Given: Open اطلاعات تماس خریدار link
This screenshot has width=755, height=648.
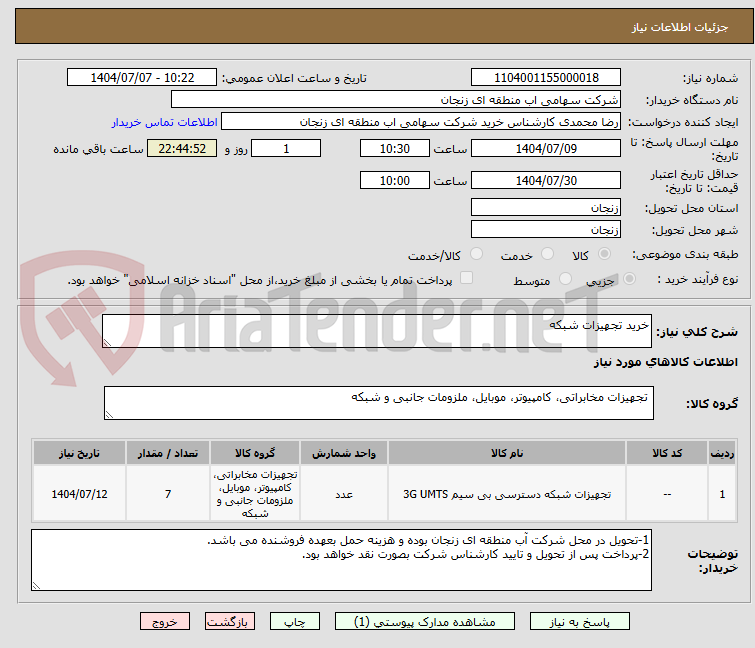Looking at the screenshot, I should 165,122.
